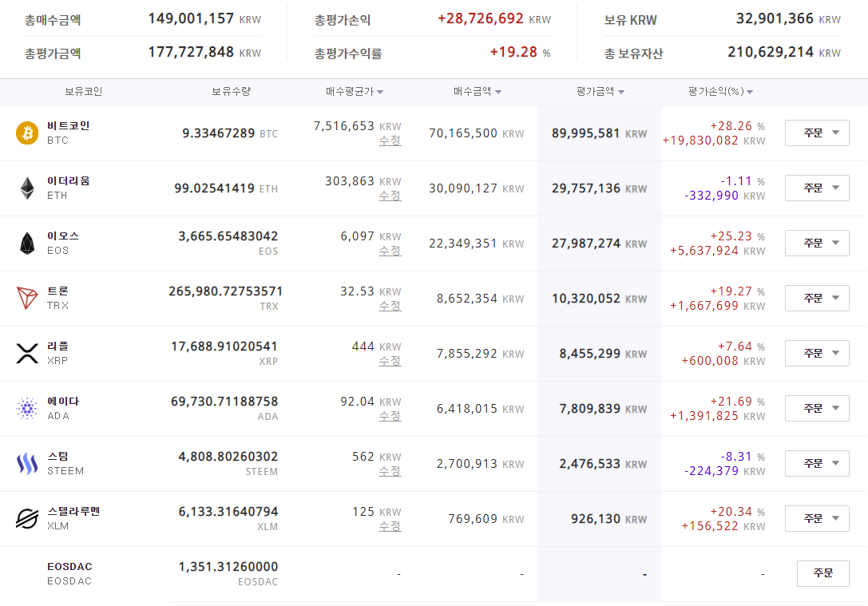Screen dimensions: 868x606
Task: Sort by 매수평균가 column header
Action: click(355, 92)
